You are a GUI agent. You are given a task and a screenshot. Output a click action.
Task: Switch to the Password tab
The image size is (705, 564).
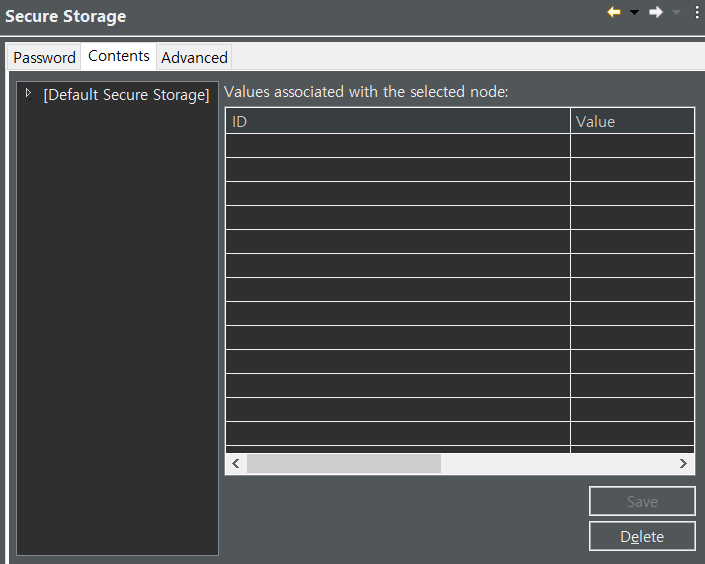(x=44, y=58)
